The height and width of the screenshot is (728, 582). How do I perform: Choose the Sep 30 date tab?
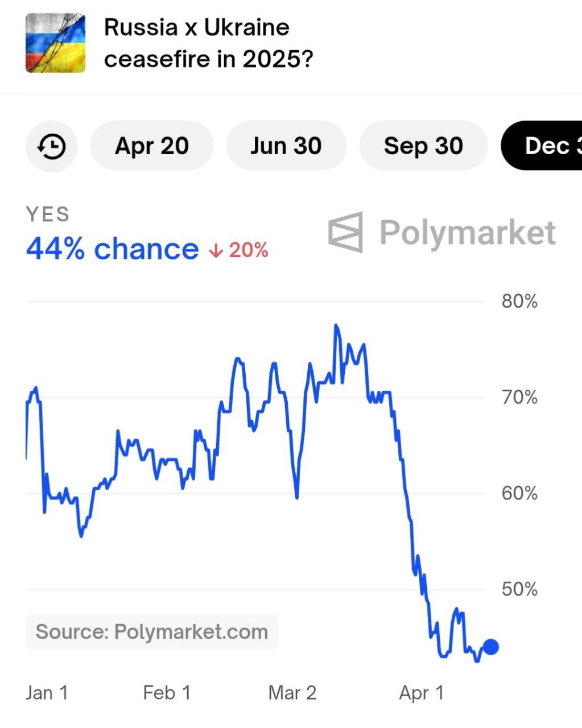423,146
